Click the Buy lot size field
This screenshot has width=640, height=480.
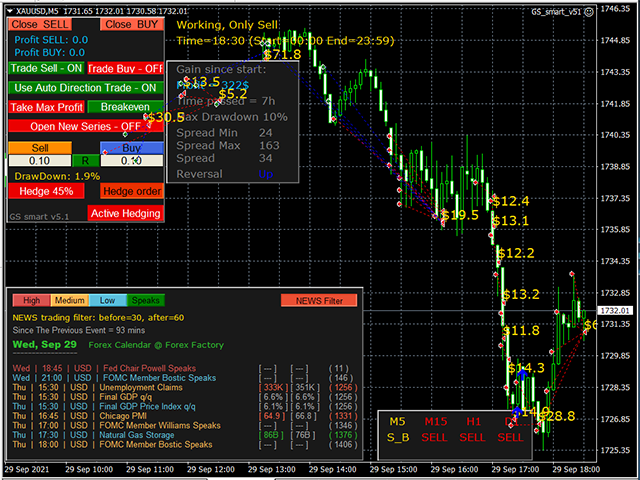(x=132, y=160)
